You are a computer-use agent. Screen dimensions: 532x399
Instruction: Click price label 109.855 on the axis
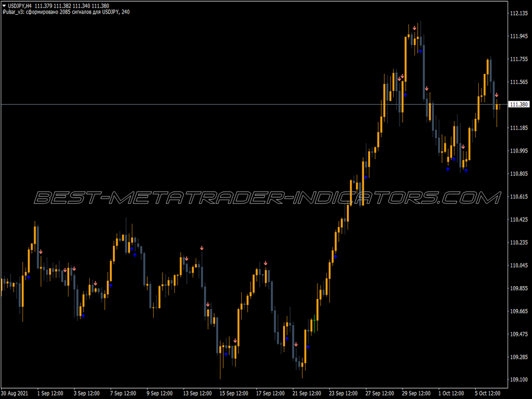pyautogui.click(x=519, y=288)
